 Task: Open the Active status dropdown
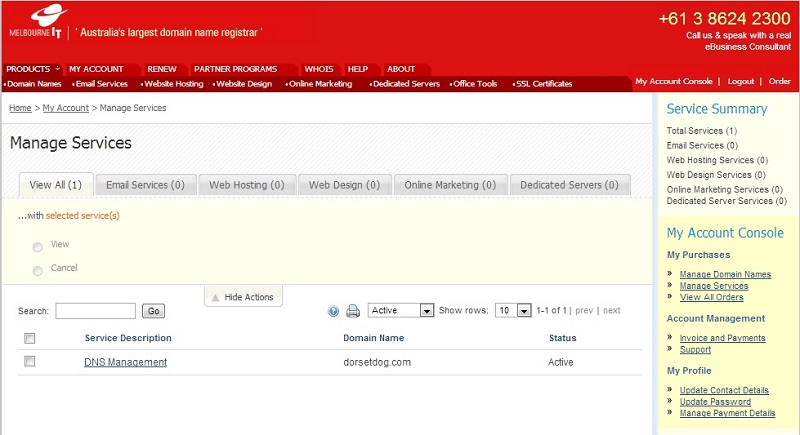point(401,310)
